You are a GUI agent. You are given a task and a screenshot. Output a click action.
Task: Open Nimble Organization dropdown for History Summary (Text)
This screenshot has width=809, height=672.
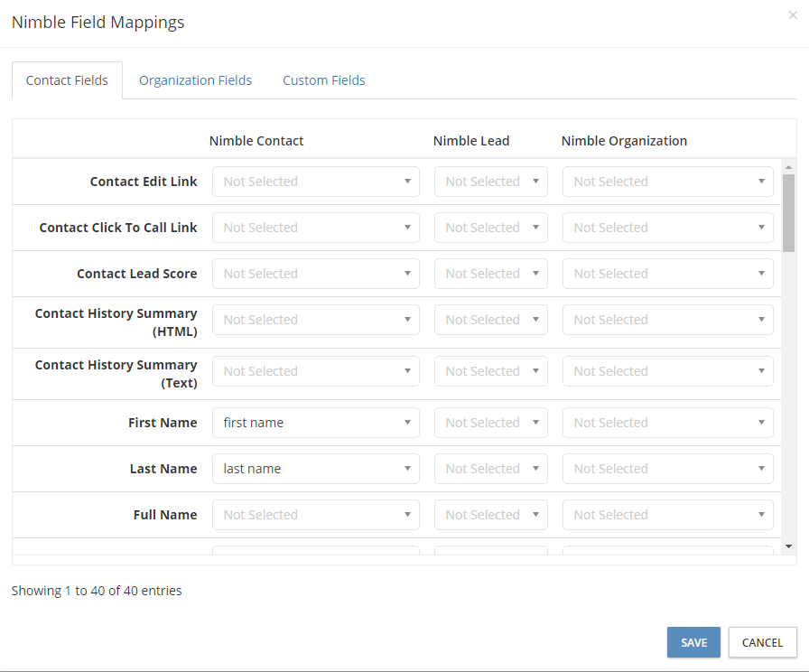[668, 371]
